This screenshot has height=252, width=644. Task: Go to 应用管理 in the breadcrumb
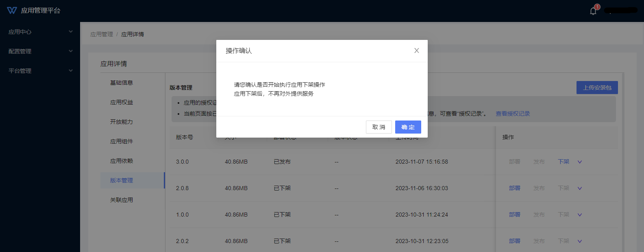pos(102,34)
